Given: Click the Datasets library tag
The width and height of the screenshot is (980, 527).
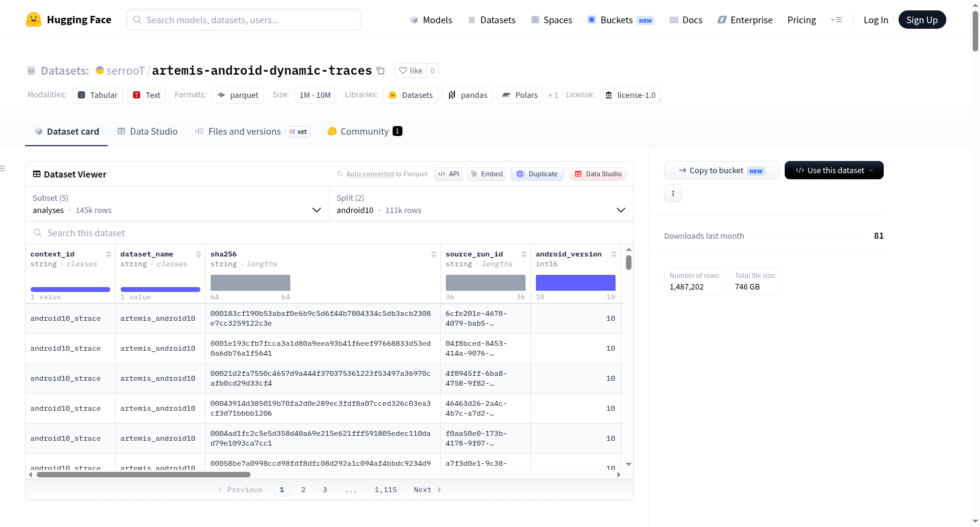Looking at the screenshot, I should coord(410,95).
